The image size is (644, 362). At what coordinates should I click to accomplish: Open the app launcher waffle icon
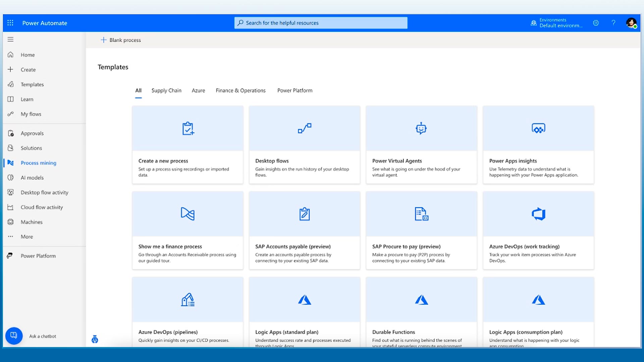[x=10, y=23]
